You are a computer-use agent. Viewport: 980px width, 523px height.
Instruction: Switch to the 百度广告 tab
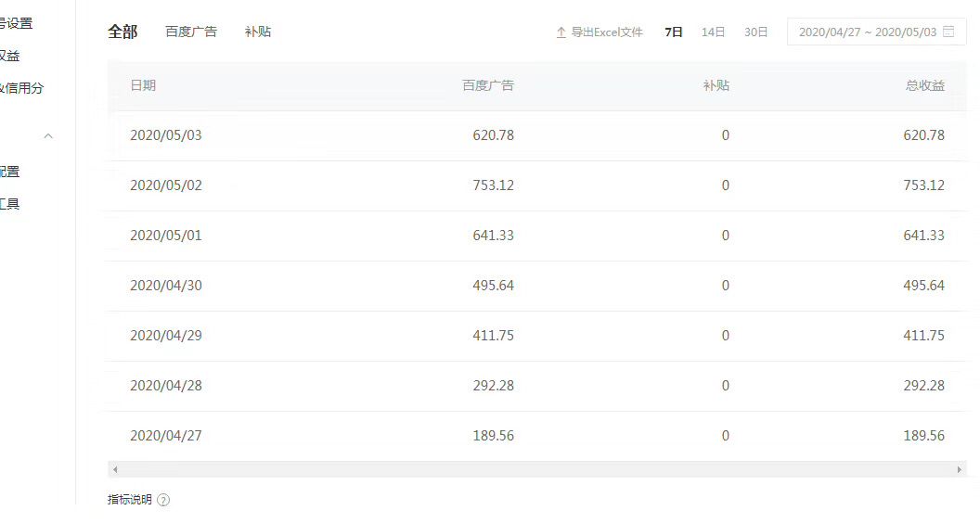[191, 32]
